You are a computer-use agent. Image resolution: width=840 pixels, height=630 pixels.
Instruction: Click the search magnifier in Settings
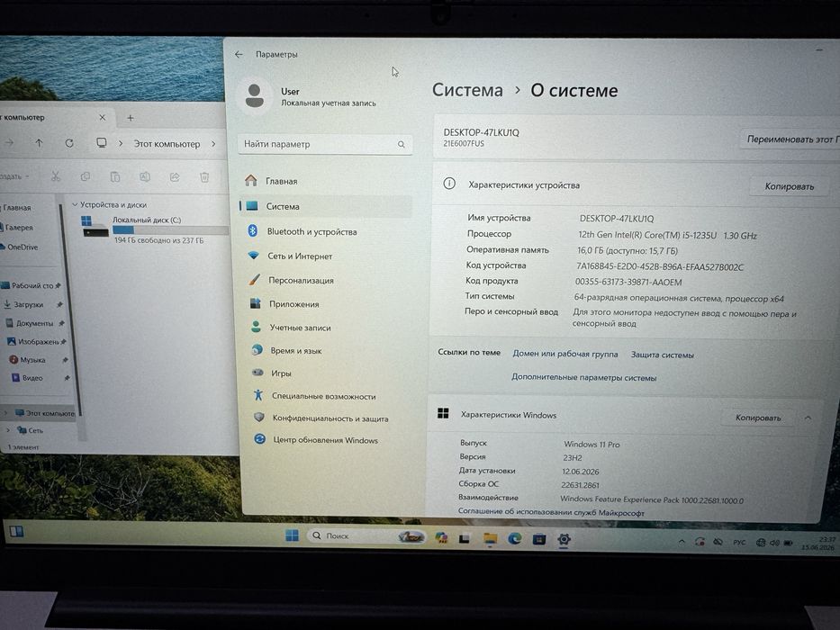[402, 144]
